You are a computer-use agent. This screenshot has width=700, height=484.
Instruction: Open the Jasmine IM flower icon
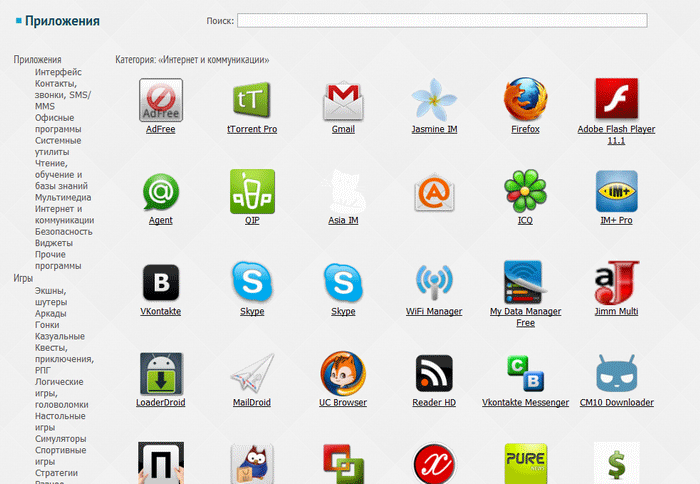click(x=434, y=100)
